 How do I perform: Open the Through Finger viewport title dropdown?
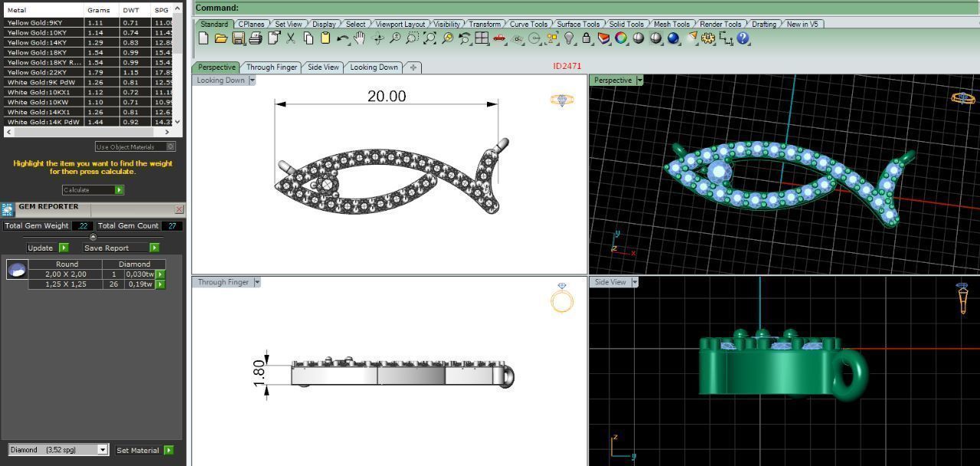coord(256,282)
